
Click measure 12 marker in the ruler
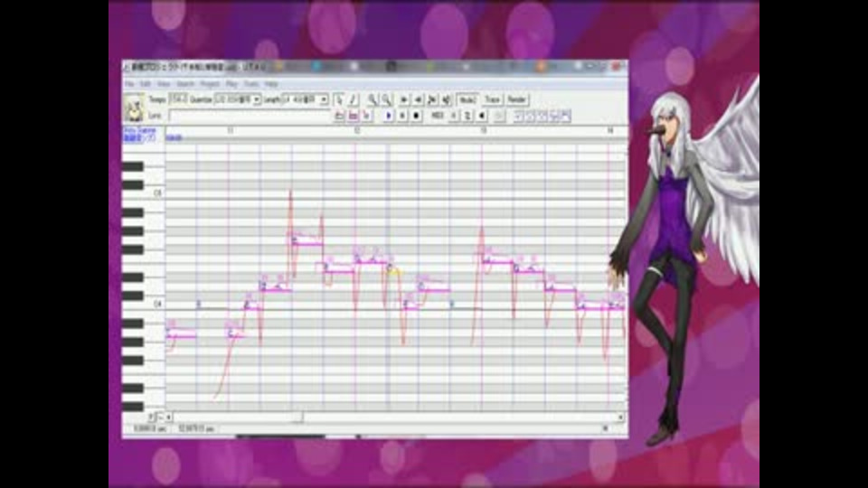(357, 130)
